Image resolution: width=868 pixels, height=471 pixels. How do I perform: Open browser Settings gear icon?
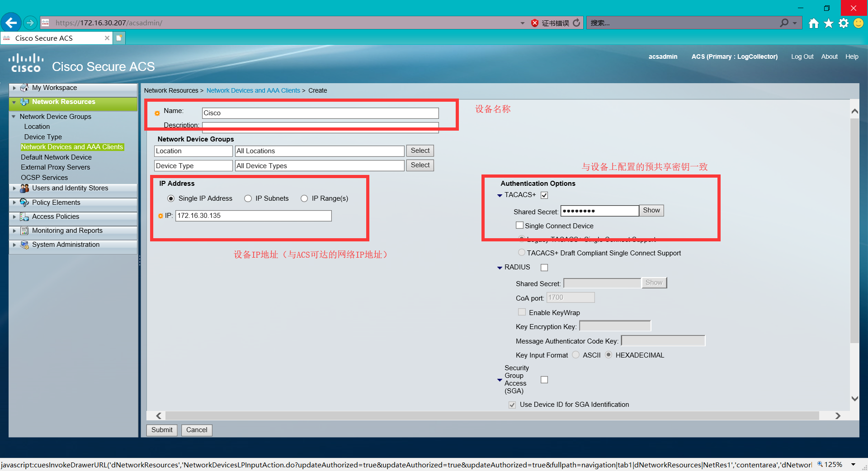click(x=844, y=23)
